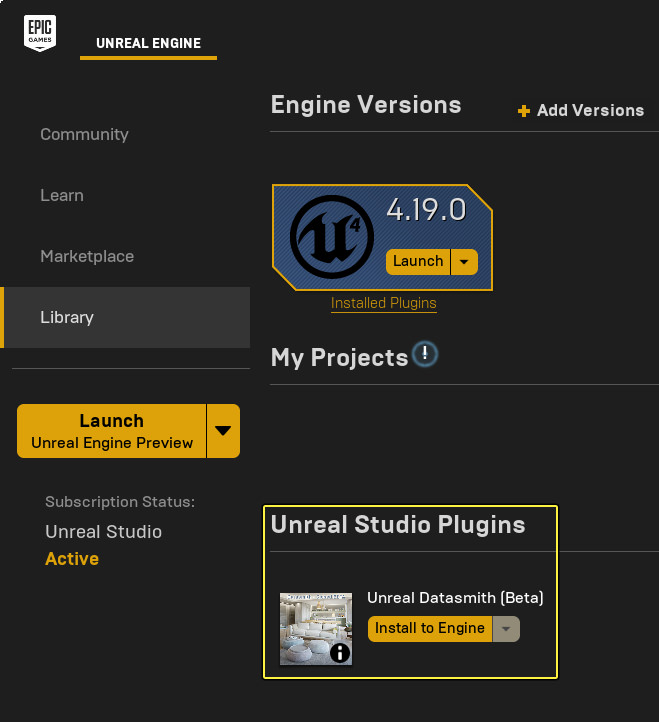The image size is (659, 722).
Task: Open the Unreal Engine tab
Action: 148,43
